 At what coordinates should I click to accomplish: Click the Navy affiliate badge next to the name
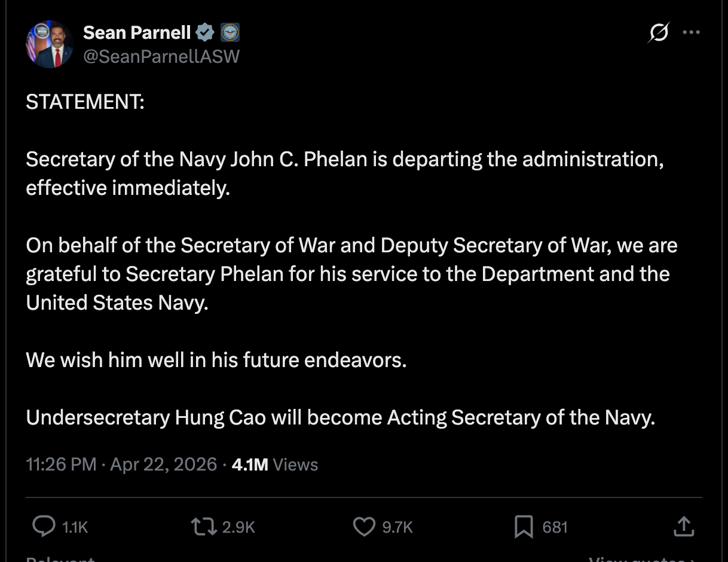coord(231,32)
